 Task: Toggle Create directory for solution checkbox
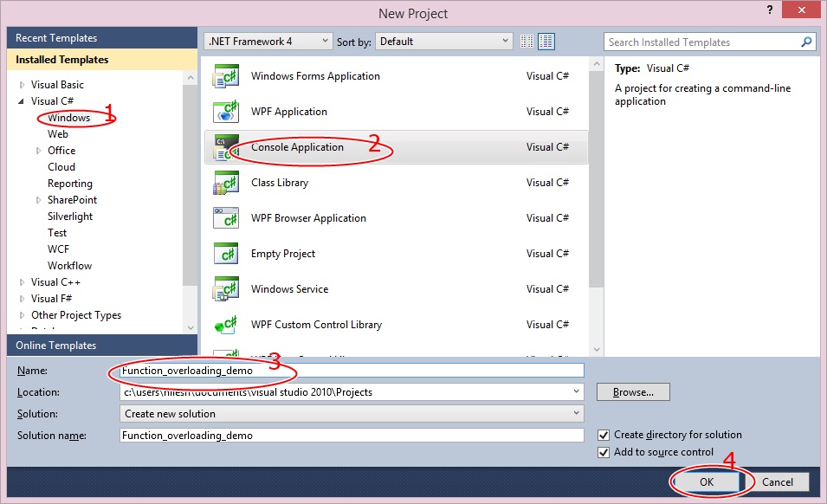tap(604, 435)
